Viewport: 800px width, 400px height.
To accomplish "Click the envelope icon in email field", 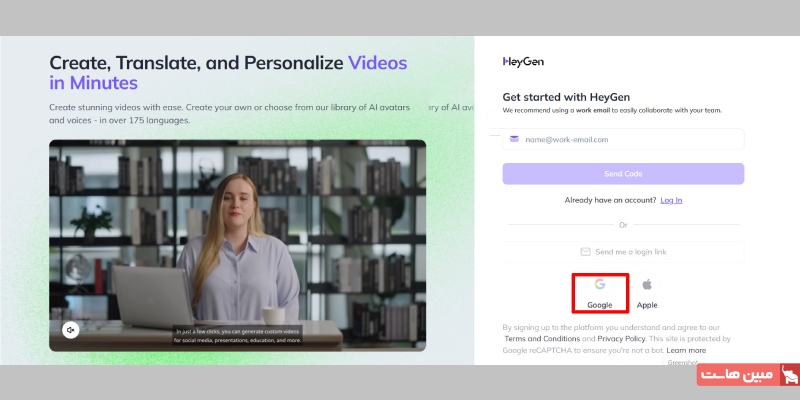I will click(x=514, y=139).
